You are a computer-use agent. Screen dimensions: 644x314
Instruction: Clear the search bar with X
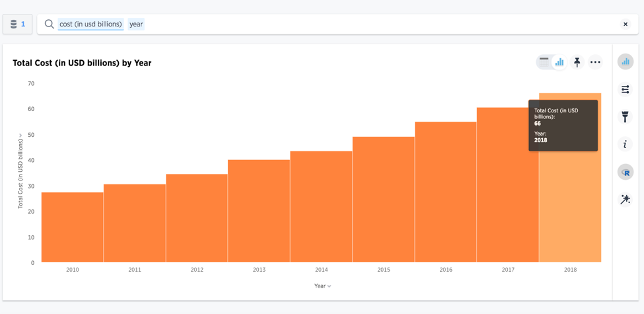pyautogui.click(x=625, y=24)
